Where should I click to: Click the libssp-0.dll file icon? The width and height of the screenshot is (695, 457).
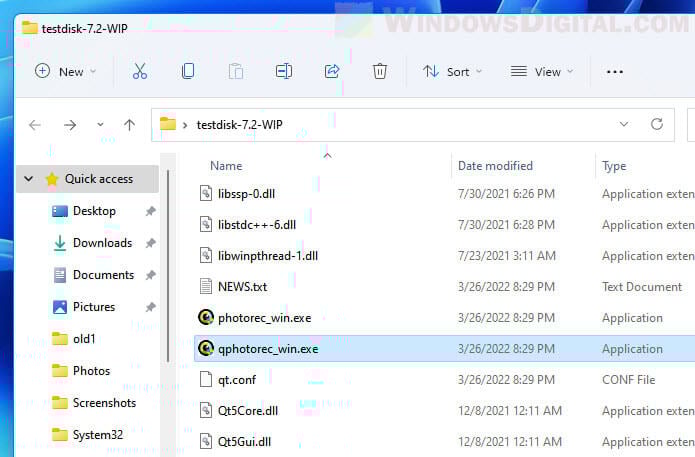click(206, 193)
